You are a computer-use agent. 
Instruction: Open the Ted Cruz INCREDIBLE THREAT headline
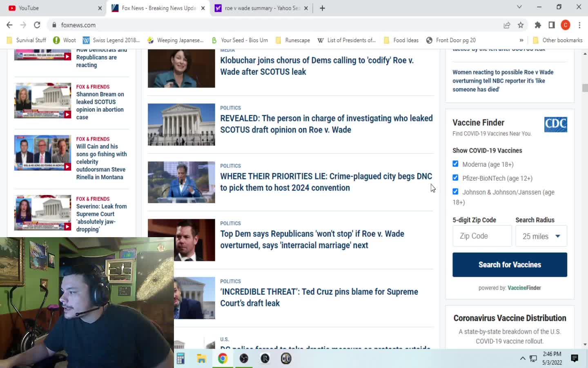pos(319,297)
